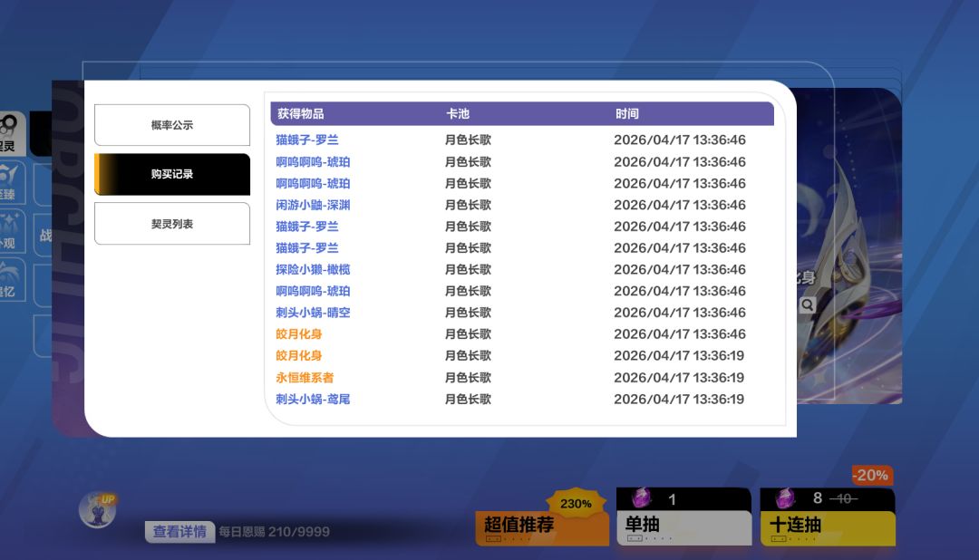Click 月色长歌 pool cell in 永恒维系者 row

pyautogui.click(x=468, y=378)
